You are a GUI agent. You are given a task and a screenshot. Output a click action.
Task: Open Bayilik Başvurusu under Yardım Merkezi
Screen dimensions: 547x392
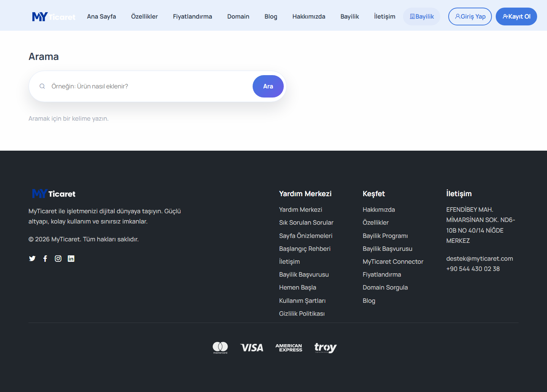pyautogui.click(x=304, y=274)
